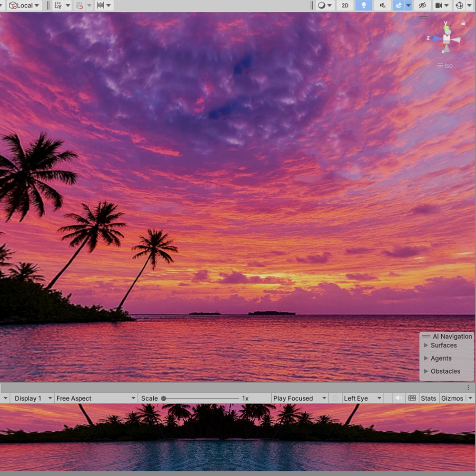Toggle scene effects skybox icon
This screenshot has height=476, width=476.
pyautogui.click(x=398, y=5)
